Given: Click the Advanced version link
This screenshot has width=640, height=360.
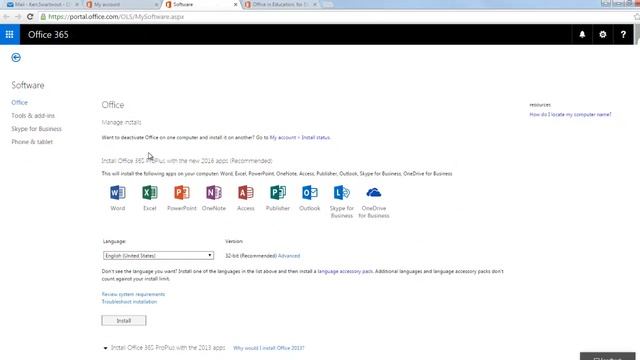Looking at the screenshot, I should tap(289, 256).
